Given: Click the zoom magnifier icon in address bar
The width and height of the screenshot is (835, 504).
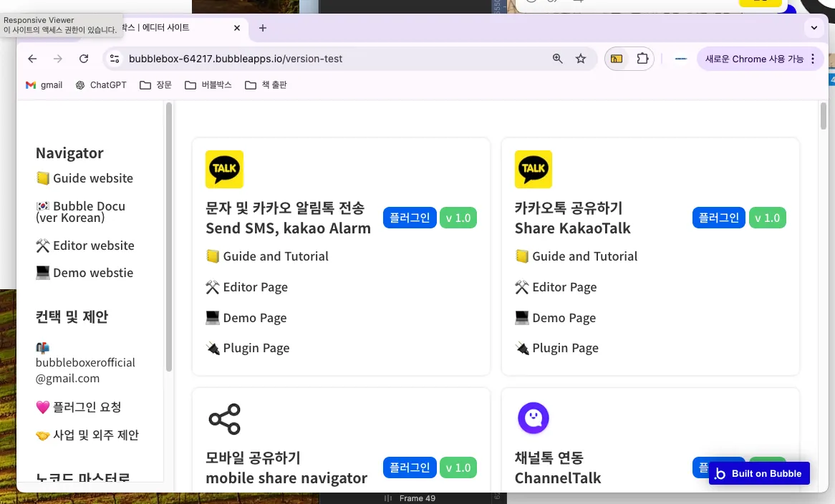Looking at the screenshot, I should (558, 59).
